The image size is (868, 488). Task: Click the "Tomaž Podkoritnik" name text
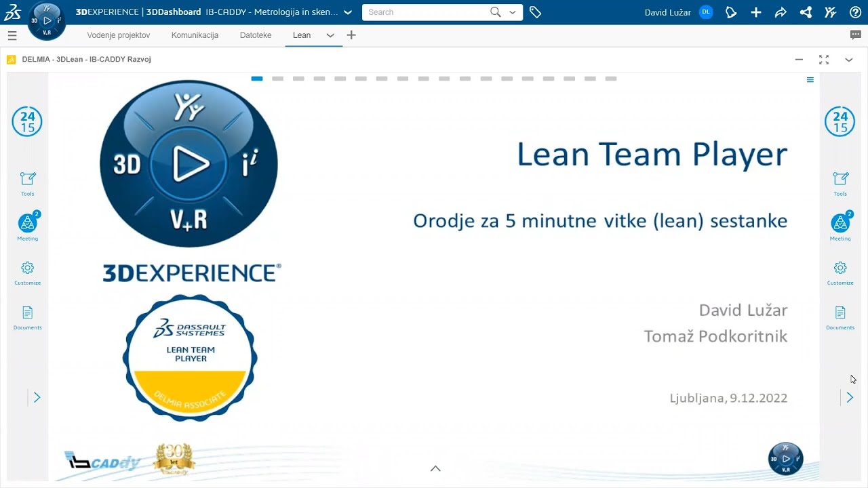(715, 336)
